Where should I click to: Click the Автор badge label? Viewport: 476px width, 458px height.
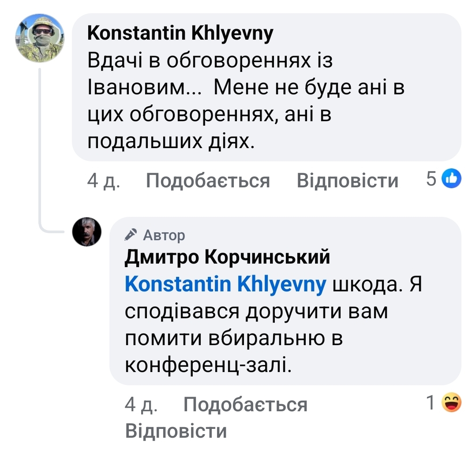point(164,235)
